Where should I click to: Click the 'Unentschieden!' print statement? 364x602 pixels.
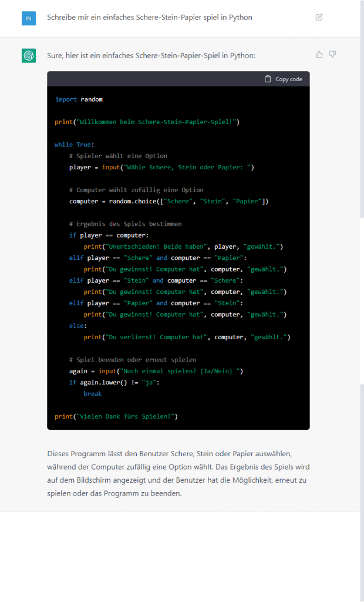click(183, 246)
